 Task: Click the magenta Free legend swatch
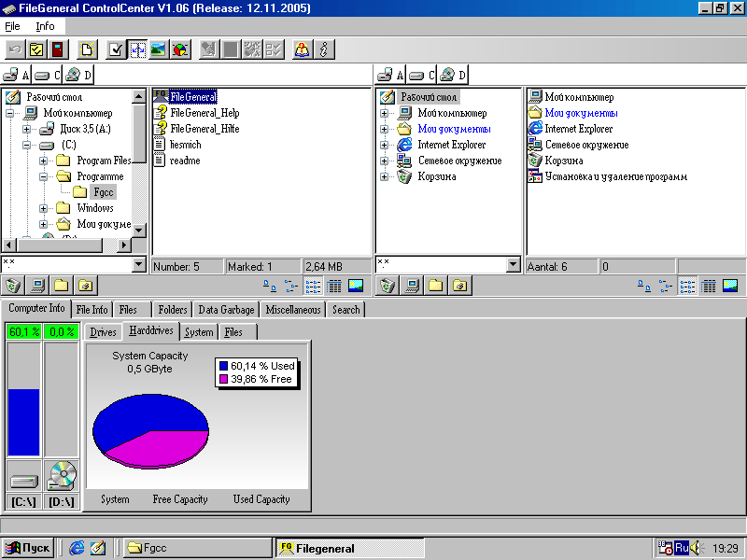223,379
